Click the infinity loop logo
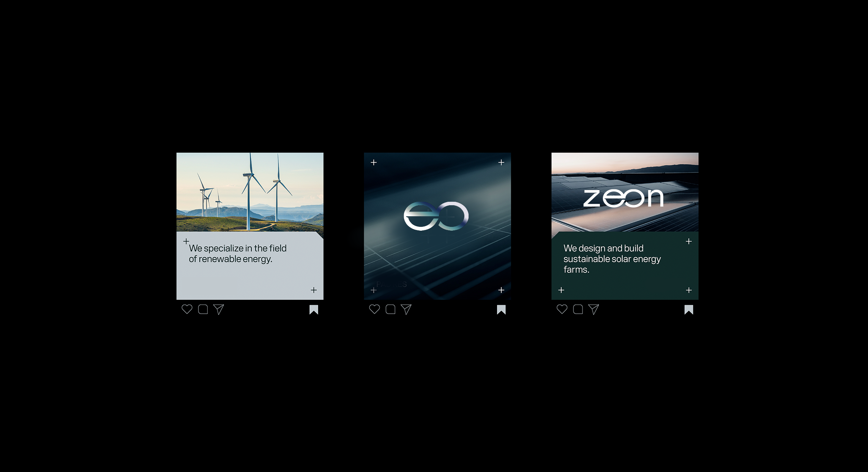868x472 pixels. [x=436, y=216]
